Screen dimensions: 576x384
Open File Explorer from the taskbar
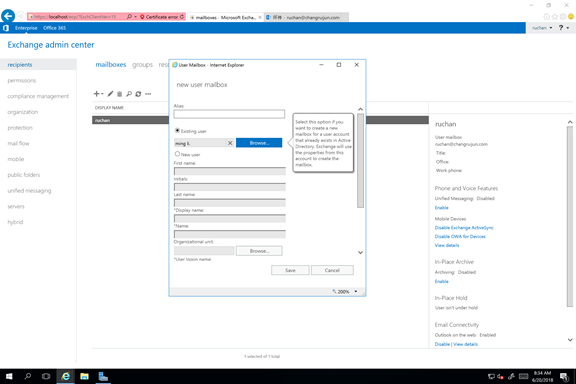84,376
